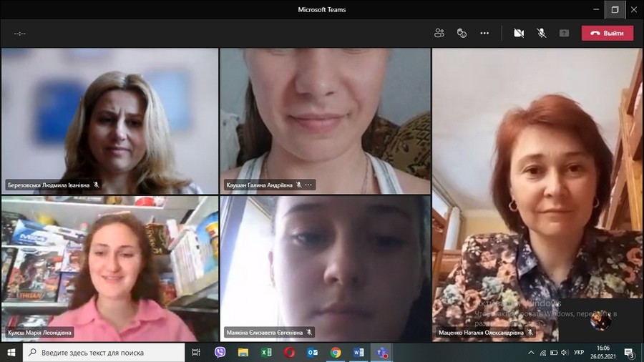Click the name label Кулєш Марія Леонідівна
This screenshot has width=644, height=362.
click(x=39, y=333)
